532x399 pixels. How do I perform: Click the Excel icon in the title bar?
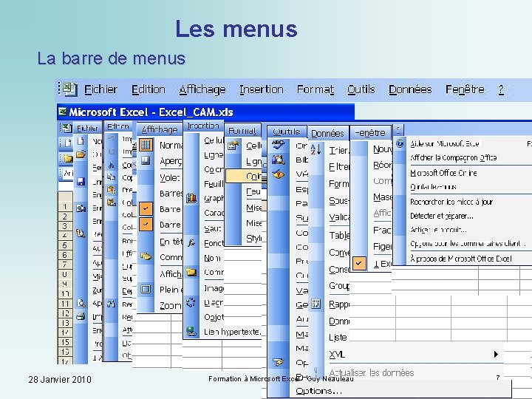62,112
